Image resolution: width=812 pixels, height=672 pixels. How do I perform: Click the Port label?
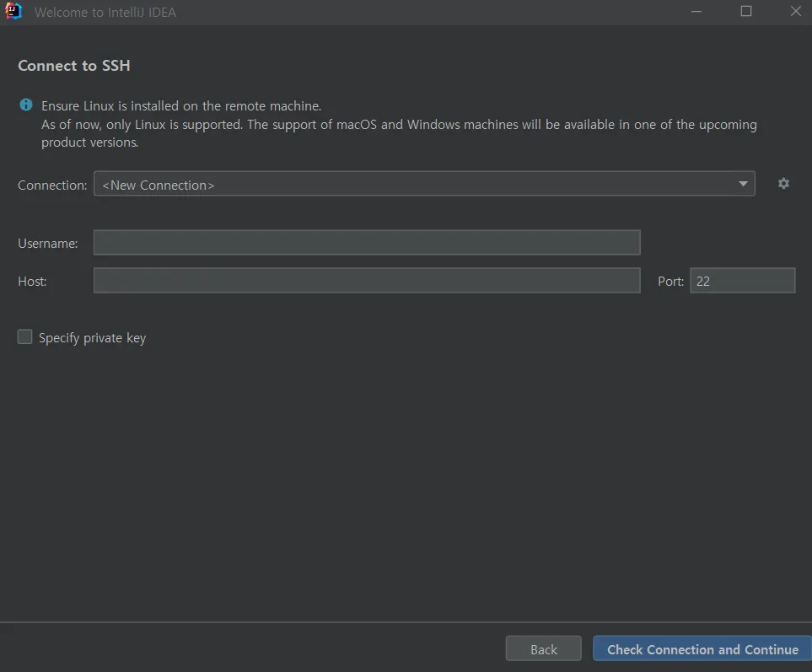(x=670, y=282)
